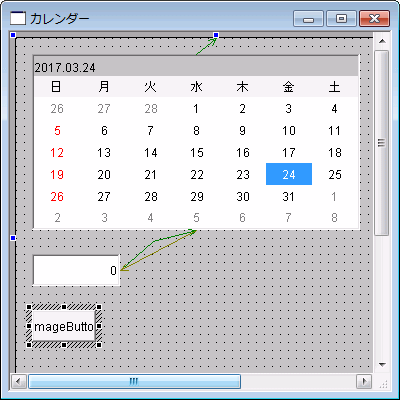Click the window icon beside カレンダー title

pyautogui.click(x=18, y=18)
